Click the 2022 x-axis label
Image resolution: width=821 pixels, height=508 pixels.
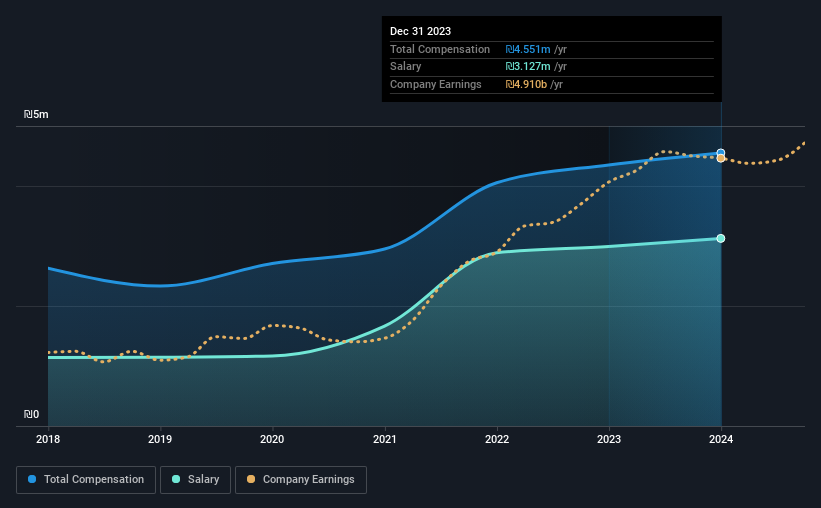(496, 439)
